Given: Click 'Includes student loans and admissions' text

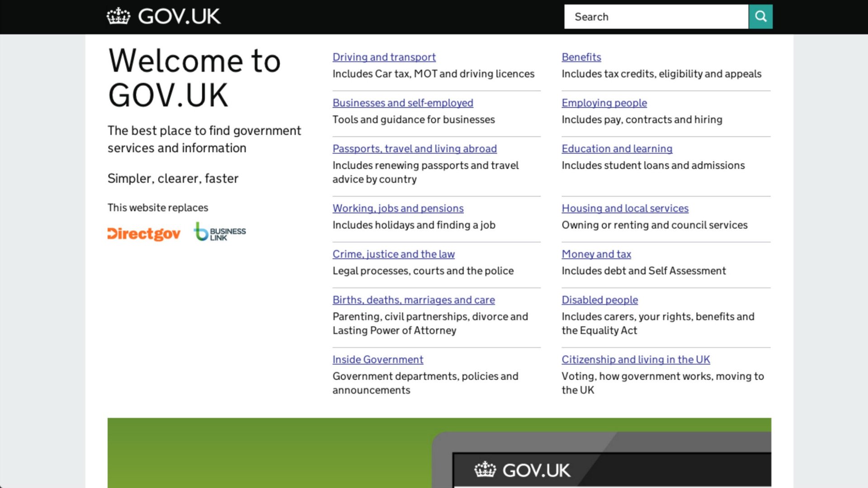Looking at the screenshot, I should click(x=653, y=165).
